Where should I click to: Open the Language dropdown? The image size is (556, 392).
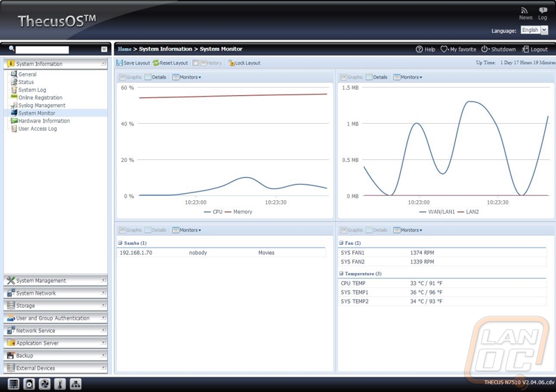(534, 31)
